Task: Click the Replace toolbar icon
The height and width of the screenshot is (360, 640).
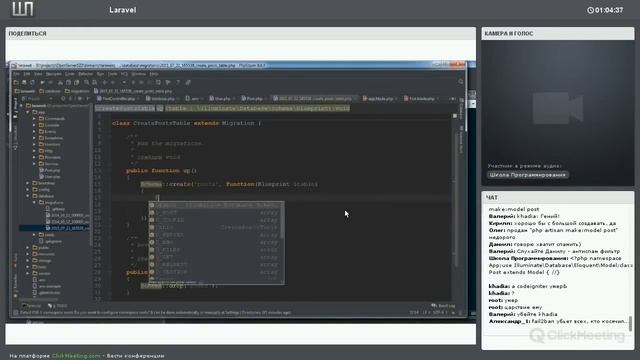Action: pyautogui.click(x=95, y=82)
